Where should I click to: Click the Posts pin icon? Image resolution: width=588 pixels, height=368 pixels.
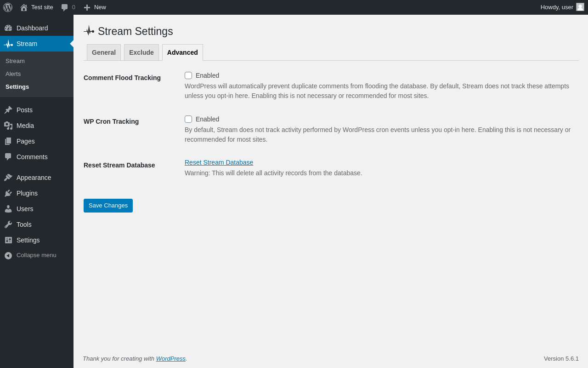(x=8, y=110)
